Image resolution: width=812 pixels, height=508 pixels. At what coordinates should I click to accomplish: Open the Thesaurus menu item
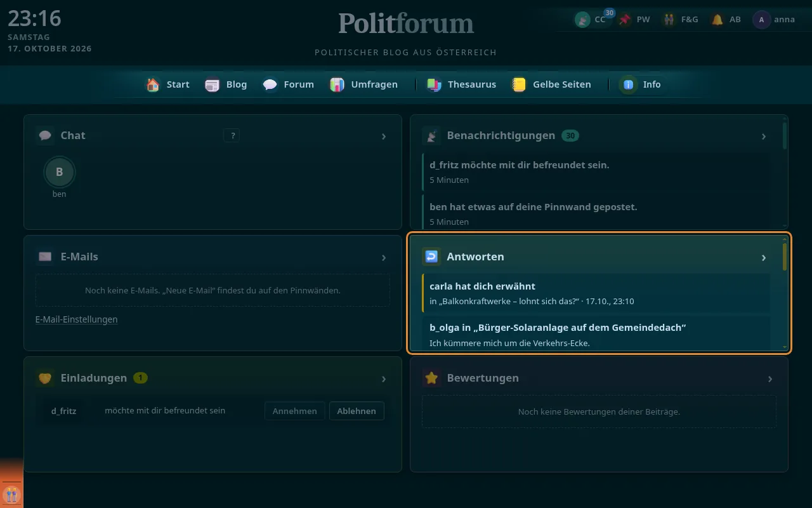(x=462, y=84)
